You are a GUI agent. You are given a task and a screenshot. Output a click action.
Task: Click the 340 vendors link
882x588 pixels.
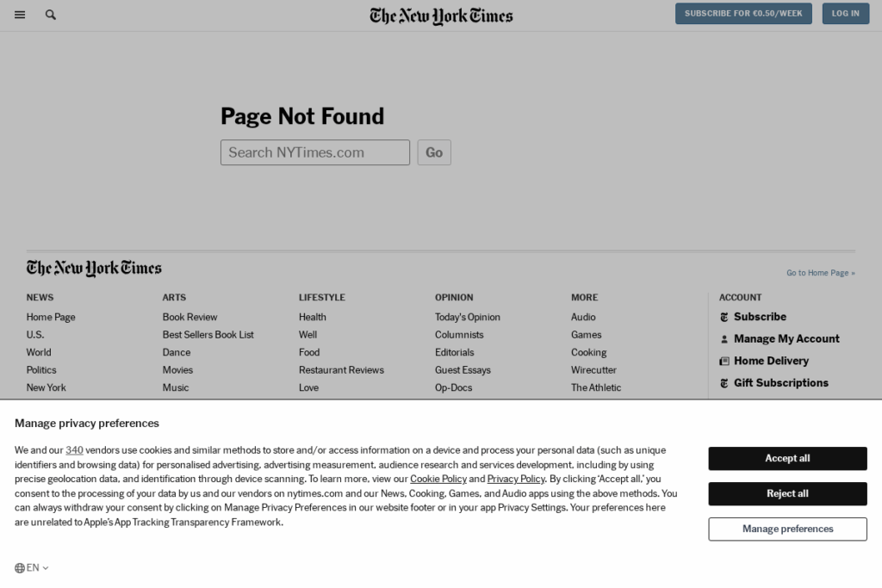click(74, 449)
